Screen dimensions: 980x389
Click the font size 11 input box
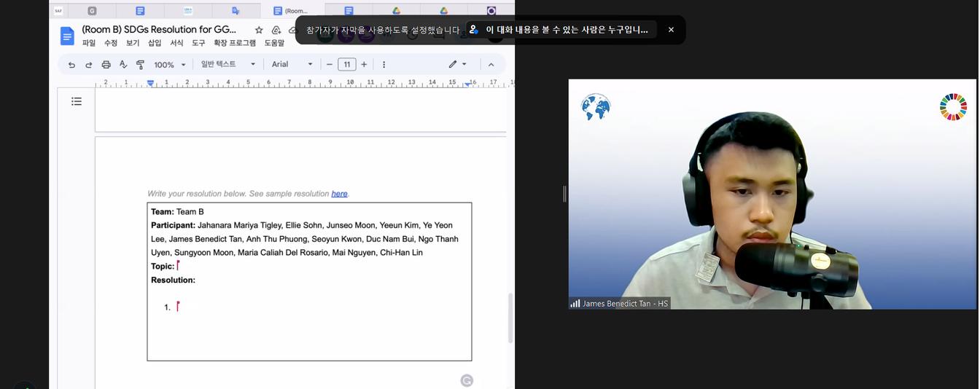coord(347,64)
